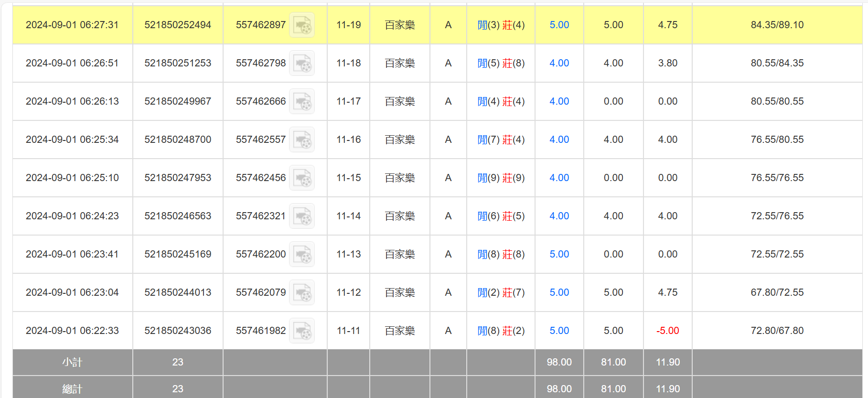Select order number 521850252494
Image resolution: width=868 pixels, height=398 pixels.
pos(178,25)
